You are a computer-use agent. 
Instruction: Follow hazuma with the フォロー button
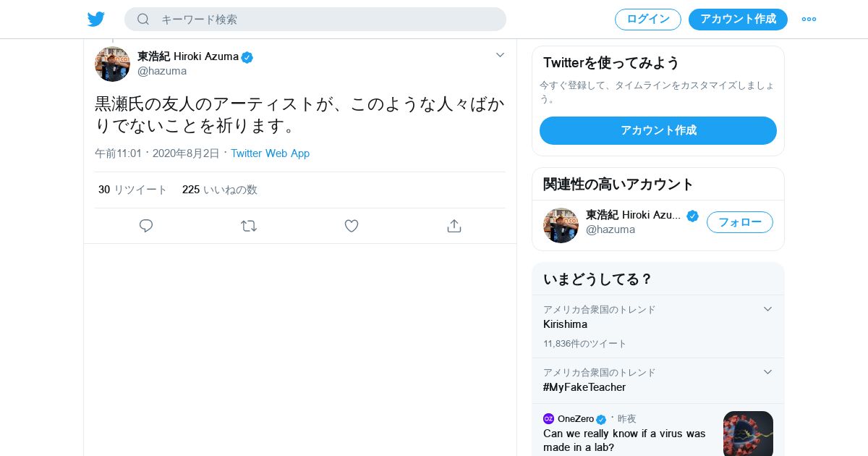(x=739, y=222)
